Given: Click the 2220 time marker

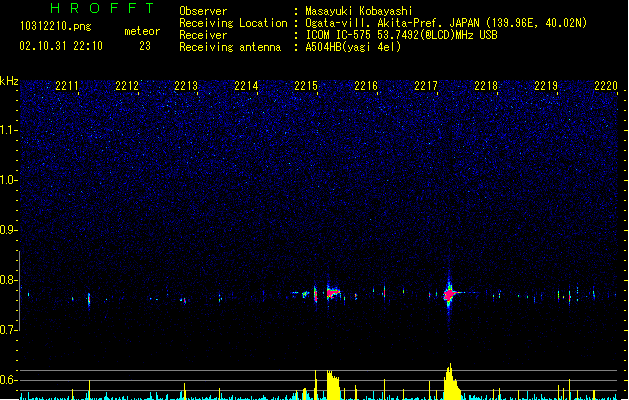Looking at the screenshot, I should point(606,86).
